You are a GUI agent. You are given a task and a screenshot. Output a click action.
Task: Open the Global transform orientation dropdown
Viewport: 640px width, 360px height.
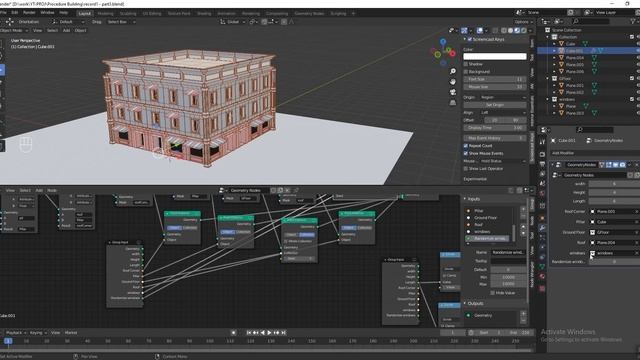coord(233,22)
